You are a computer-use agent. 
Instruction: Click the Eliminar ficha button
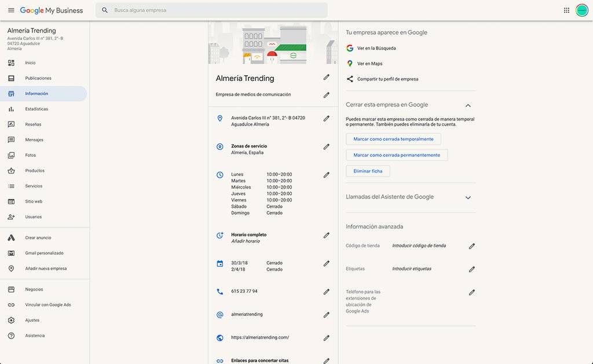[368, 171]
